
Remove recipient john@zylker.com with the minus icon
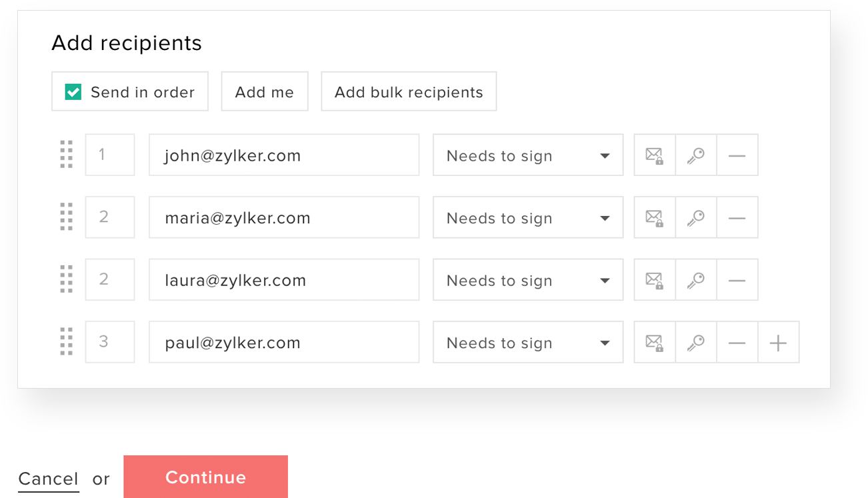click(737, 155)
